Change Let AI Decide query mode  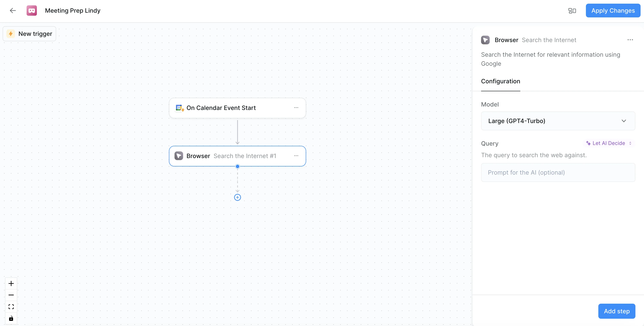(x=609, y=143)
